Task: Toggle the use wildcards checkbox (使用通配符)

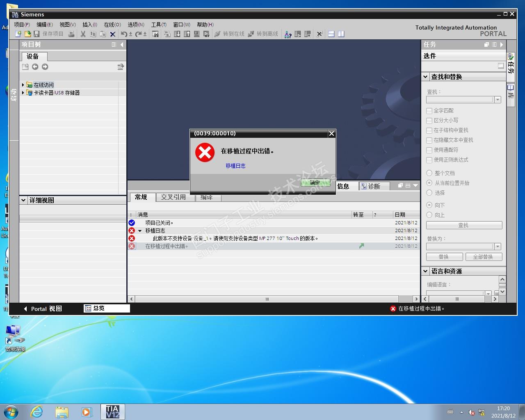Action: [429, 150]
